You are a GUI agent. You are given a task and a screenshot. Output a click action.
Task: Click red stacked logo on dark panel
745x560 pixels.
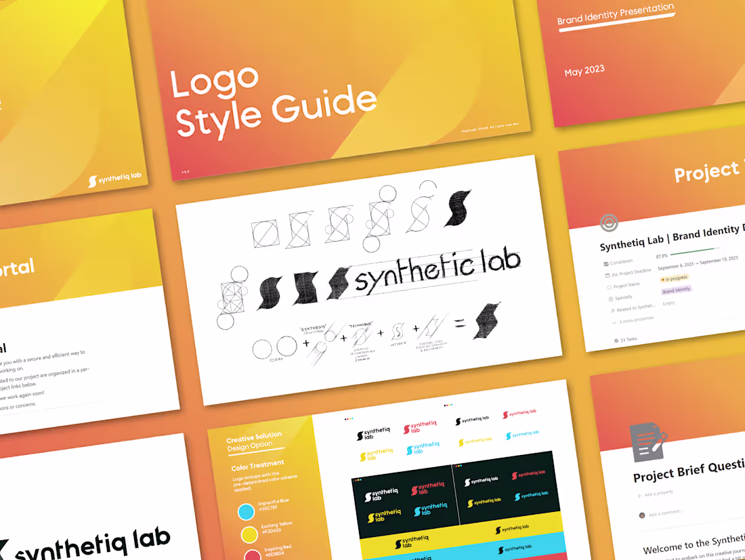tap(428, 488)
